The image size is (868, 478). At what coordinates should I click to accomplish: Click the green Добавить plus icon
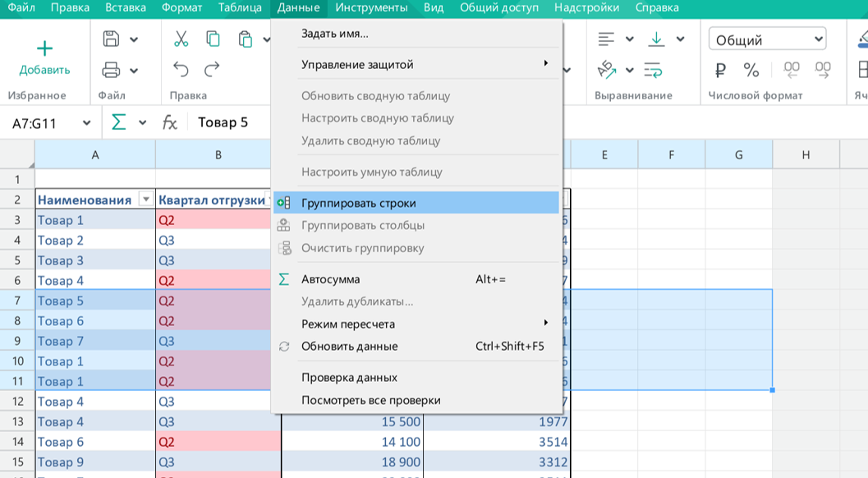tap(44, 48)
